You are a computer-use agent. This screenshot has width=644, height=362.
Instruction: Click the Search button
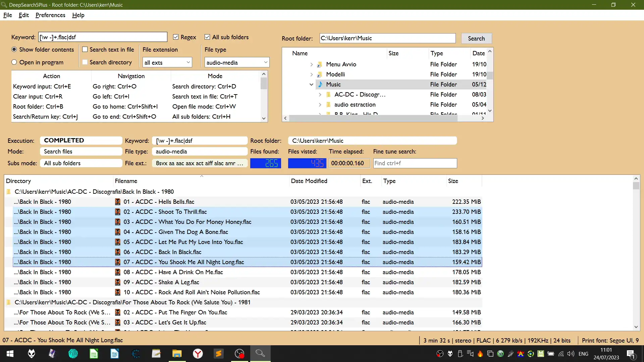[x=476, y=39]
